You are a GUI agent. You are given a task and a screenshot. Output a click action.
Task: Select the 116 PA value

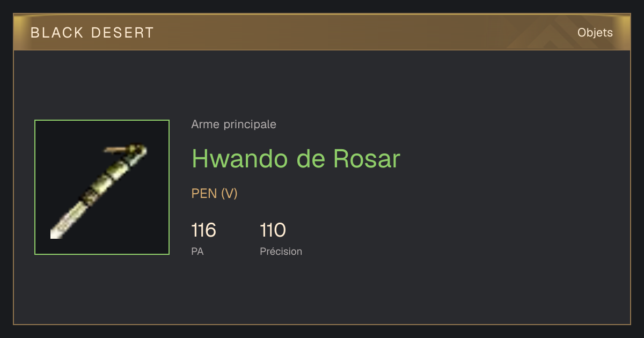(x=203, y=230)
